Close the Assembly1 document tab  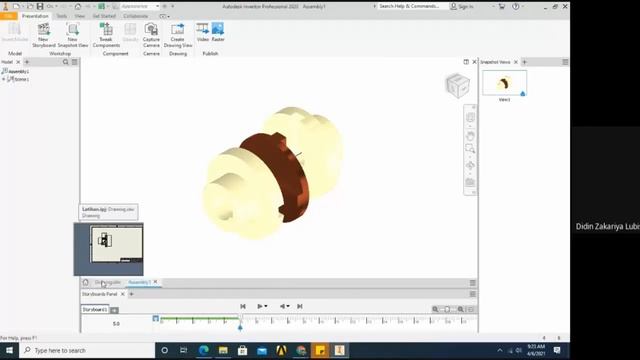pyautogui.click(x=156, y=282)
